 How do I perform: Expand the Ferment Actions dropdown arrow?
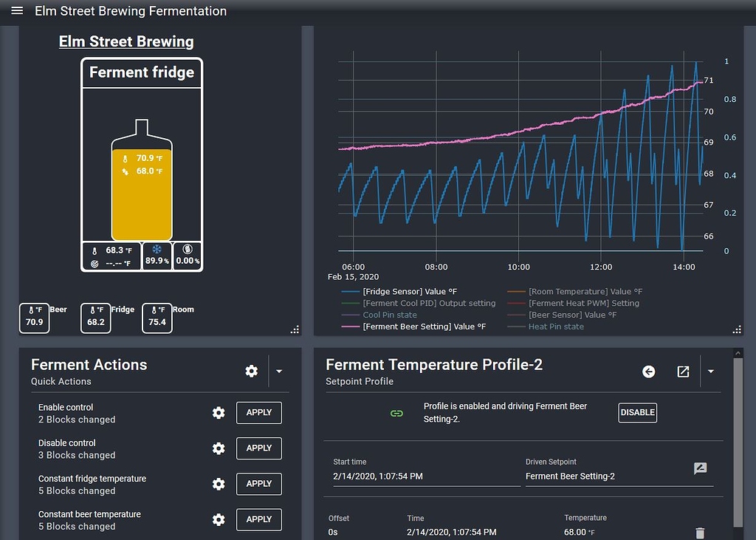(x=279, y=371)
